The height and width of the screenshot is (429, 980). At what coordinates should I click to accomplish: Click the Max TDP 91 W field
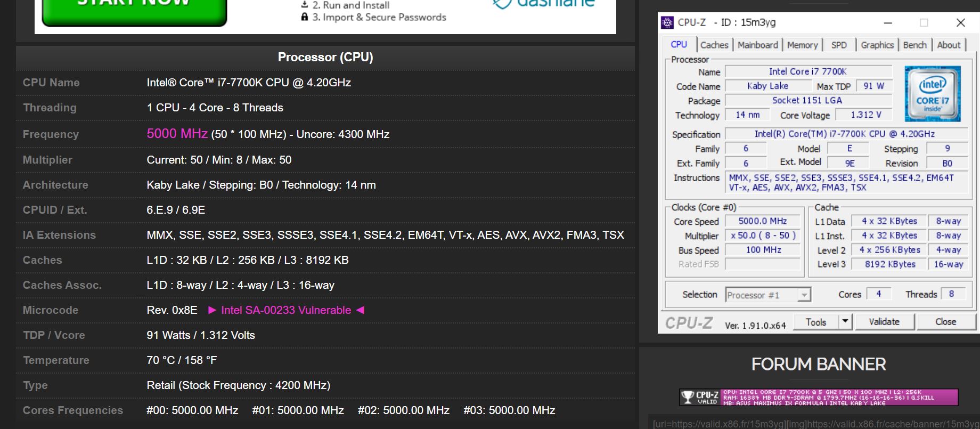coord(873,86)
